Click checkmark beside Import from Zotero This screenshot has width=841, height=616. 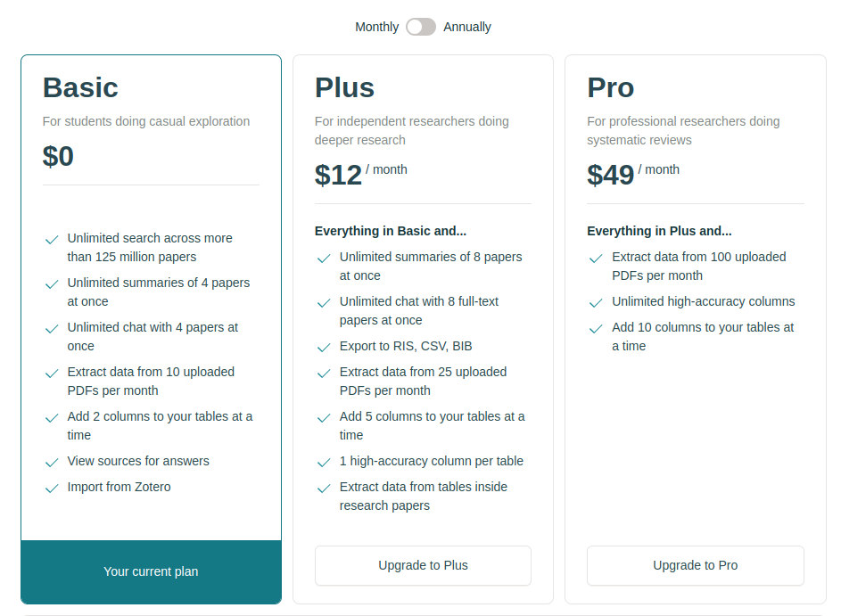[x=52, y=489]
